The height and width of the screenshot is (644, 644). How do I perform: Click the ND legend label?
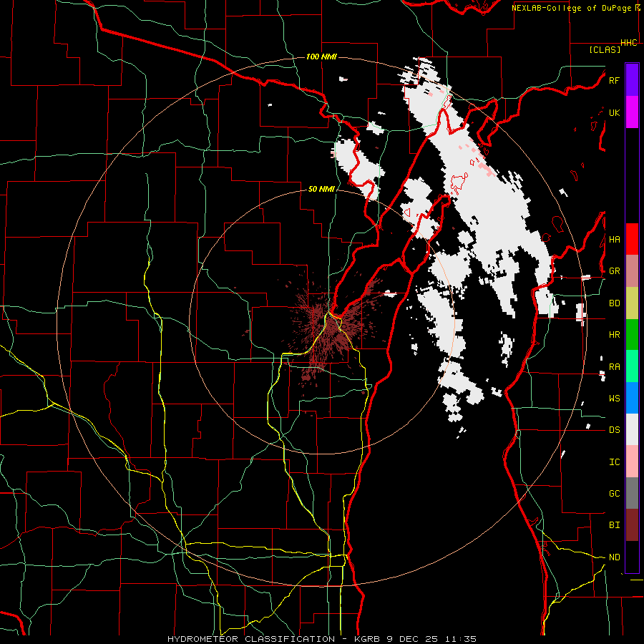click(x=614, y=557)
